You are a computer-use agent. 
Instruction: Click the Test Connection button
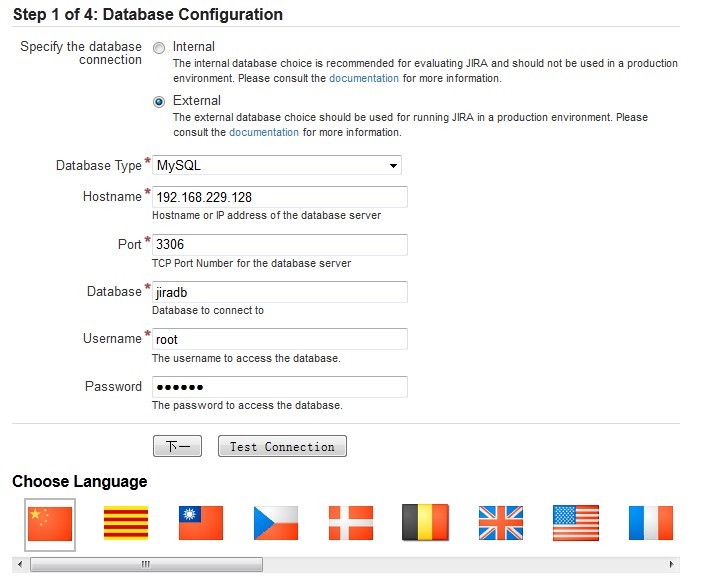282,447
